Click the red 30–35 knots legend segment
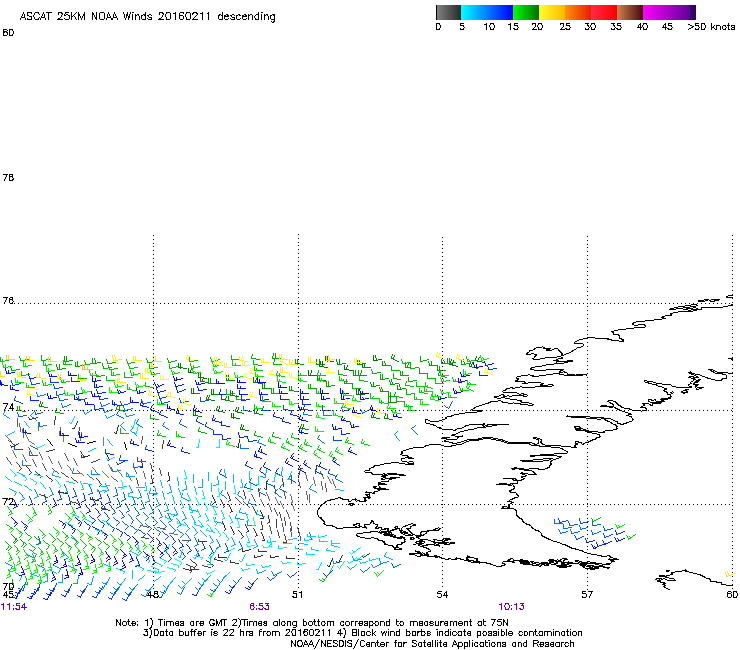Viewport: 740px width, 650px height. click(604, 12)
